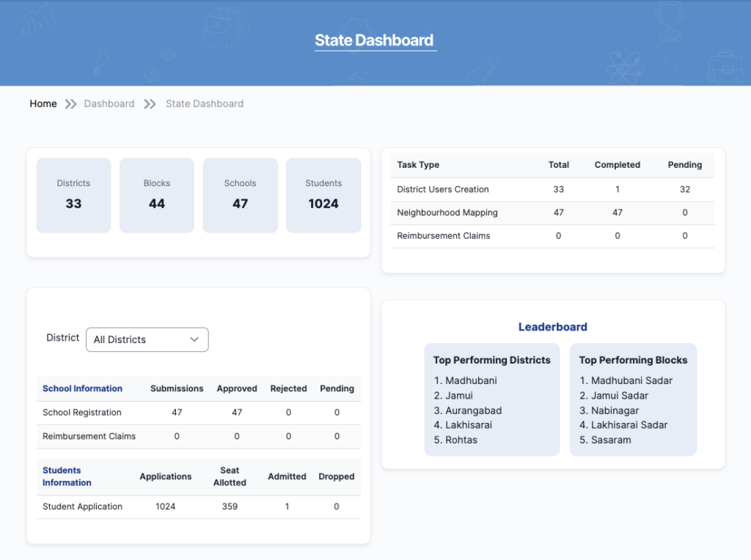751x560 pixels.
Task: Click the District Users Creation task row
Action: pyautogui.click(x=443, y=189)
